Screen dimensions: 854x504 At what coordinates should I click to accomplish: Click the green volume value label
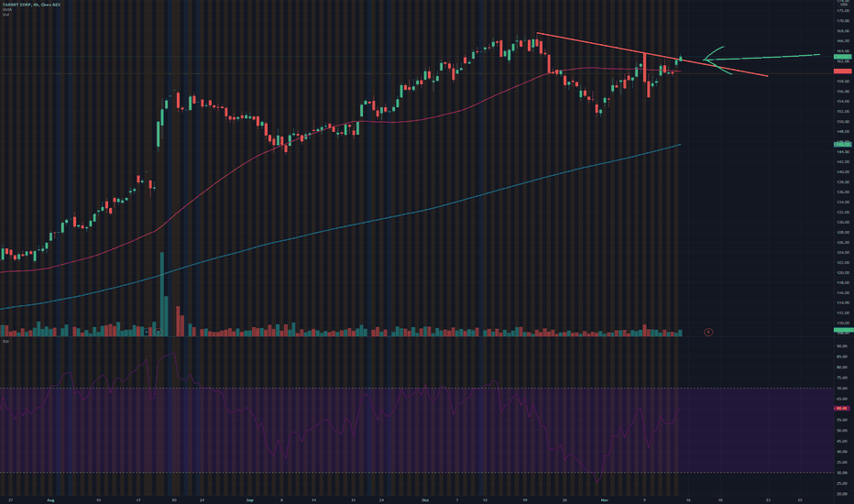[843, 330]
